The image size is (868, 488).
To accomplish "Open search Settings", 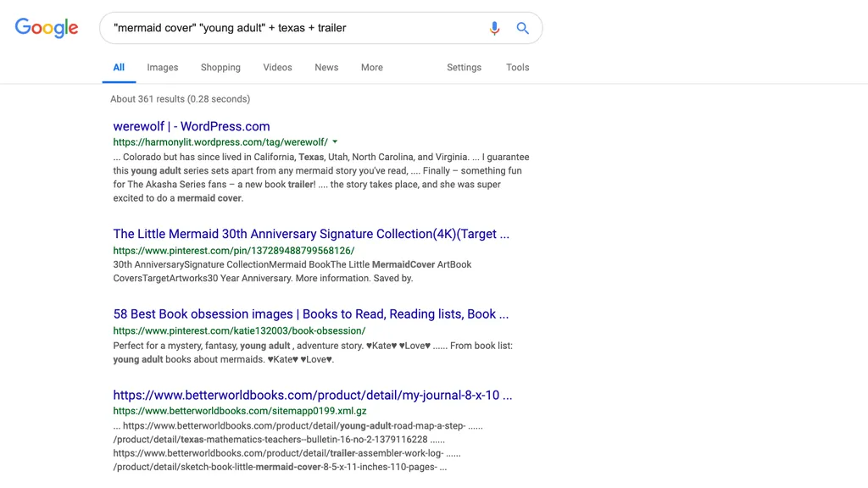I will (464, 68).
